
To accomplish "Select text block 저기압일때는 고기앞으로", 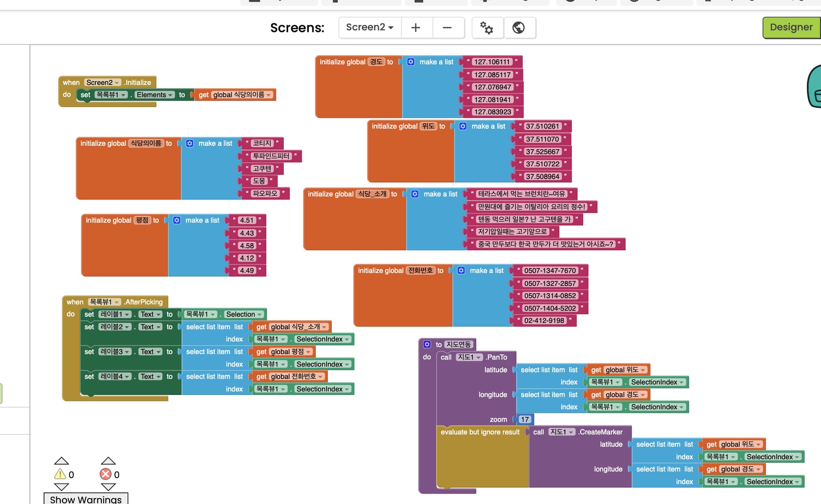I will [x=513, y=232].
